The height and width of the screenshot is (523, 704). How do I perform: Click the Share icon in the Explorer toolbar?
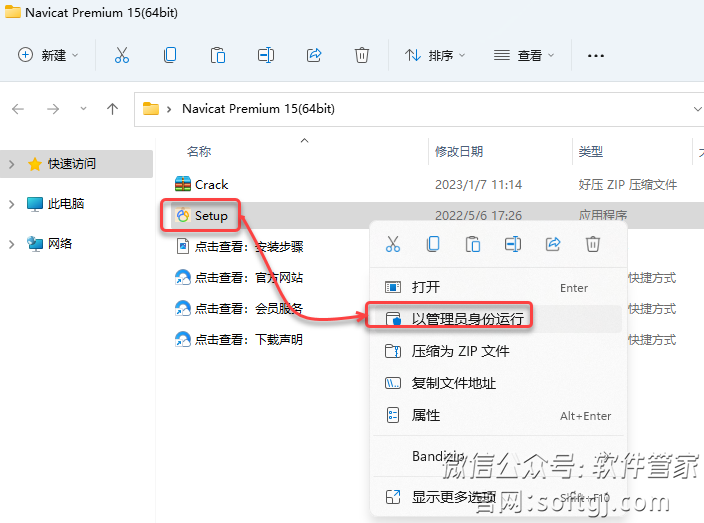314,55
